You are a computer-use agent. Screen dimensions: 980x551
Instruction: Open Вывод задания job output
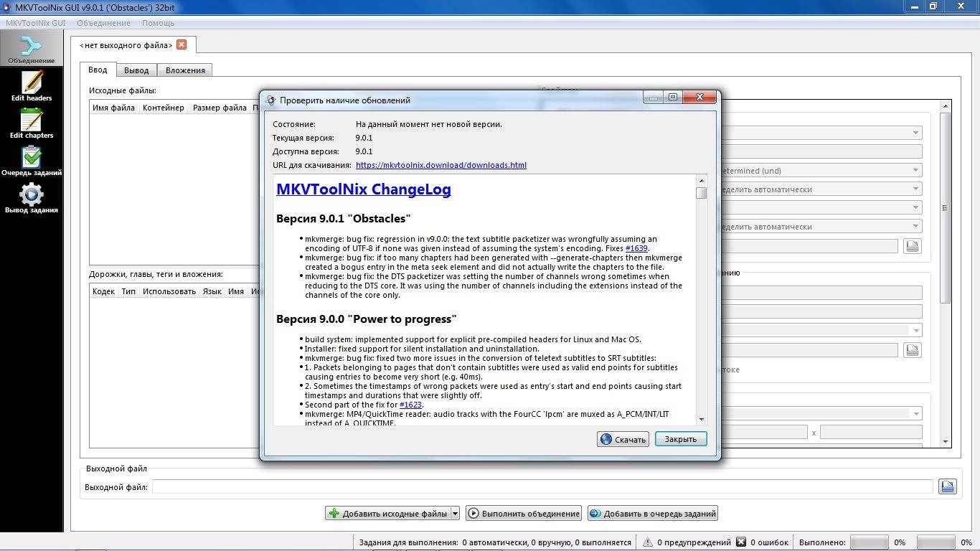tap(31, 199)
